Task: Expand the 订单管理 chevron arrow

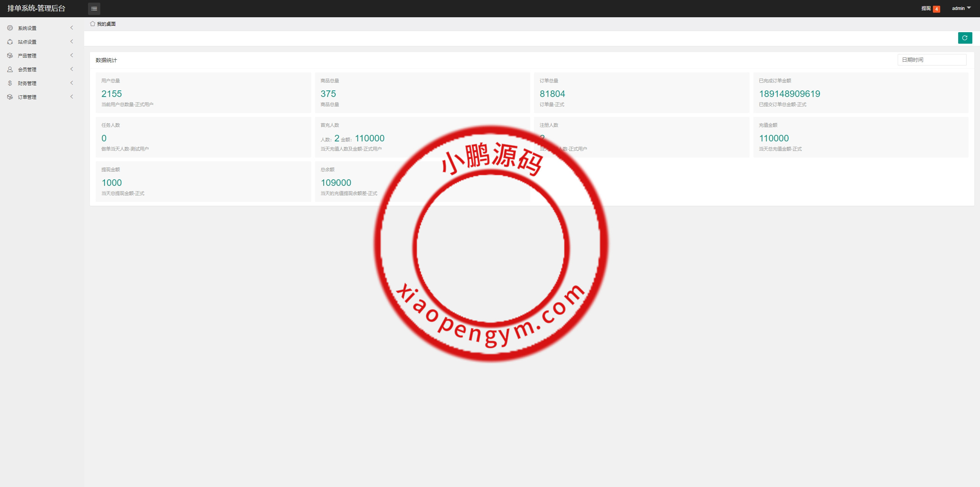Action: [x=72, y=97]
